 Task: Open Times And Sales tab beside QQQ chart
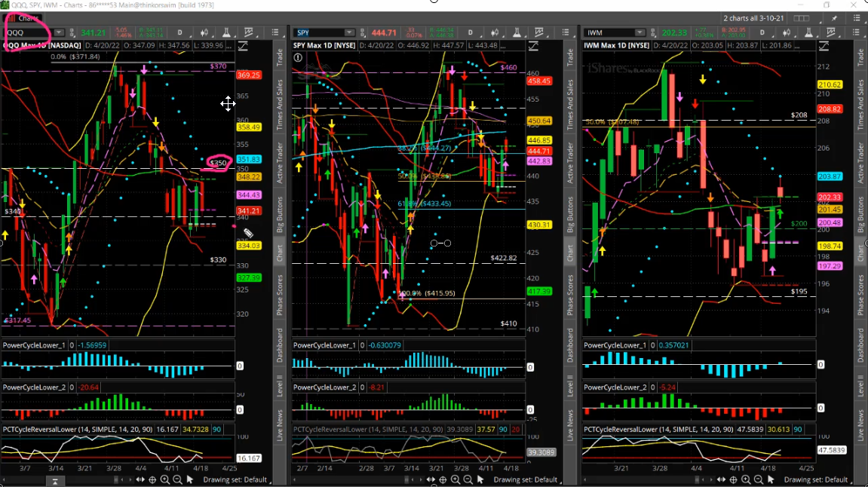[280, 105]
